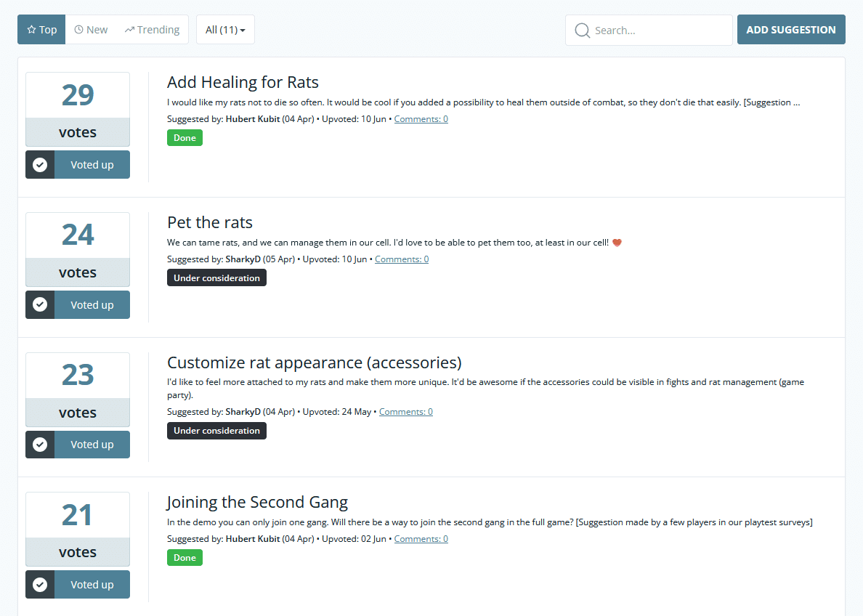Click the Done label under Joining the Second Gang
Screen dimensions: 863x616
point(185,558)
